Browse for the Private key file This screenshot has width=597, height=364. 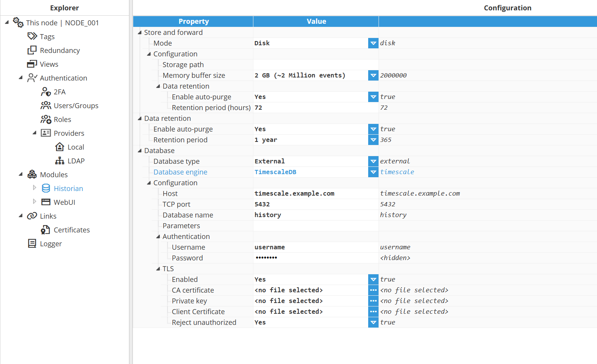pos(373,301)
